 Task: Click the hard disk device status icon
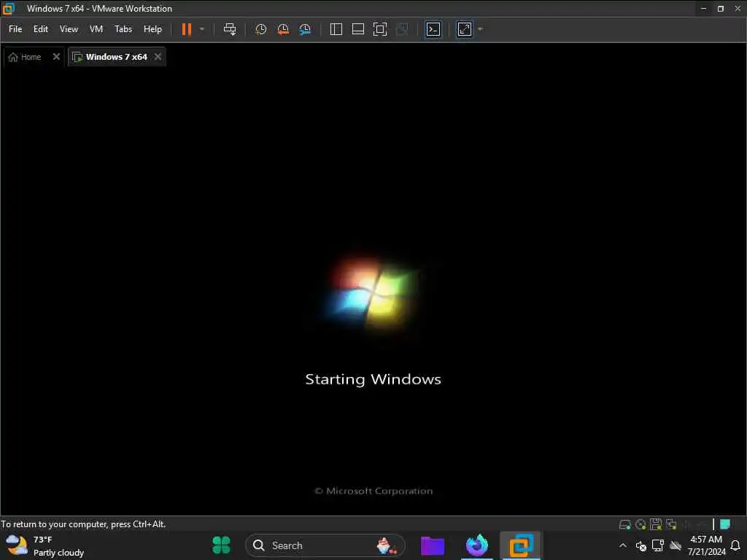pyautogui.click(x=625, y=525)
